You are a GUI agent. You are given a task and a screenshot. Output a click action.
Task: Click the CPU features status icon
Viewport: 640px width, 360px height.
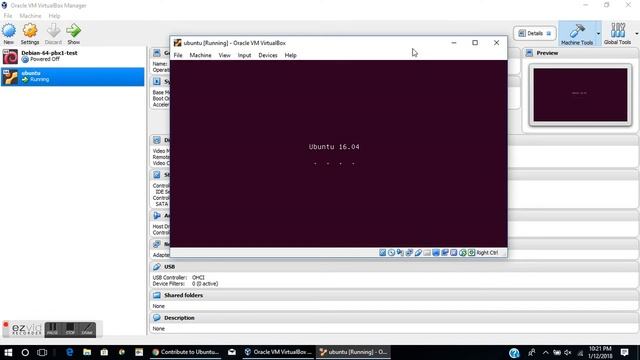pos(453,253)
